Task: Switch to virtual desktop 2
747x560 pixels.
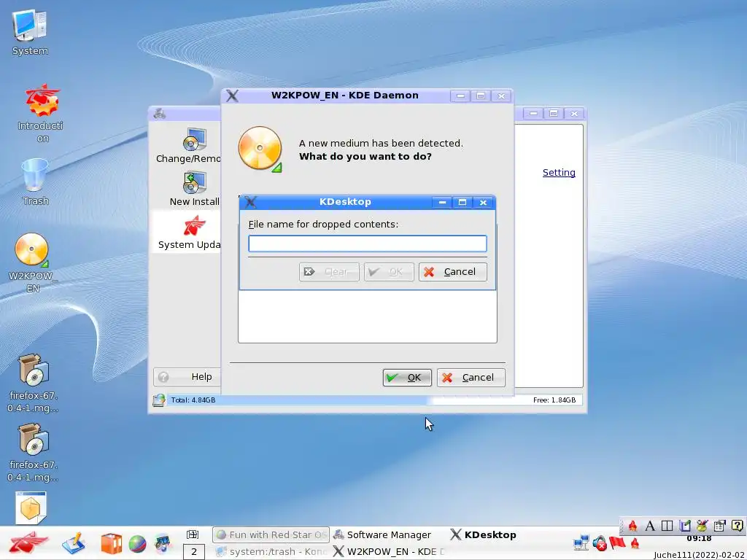Action: tap(194, 552)
